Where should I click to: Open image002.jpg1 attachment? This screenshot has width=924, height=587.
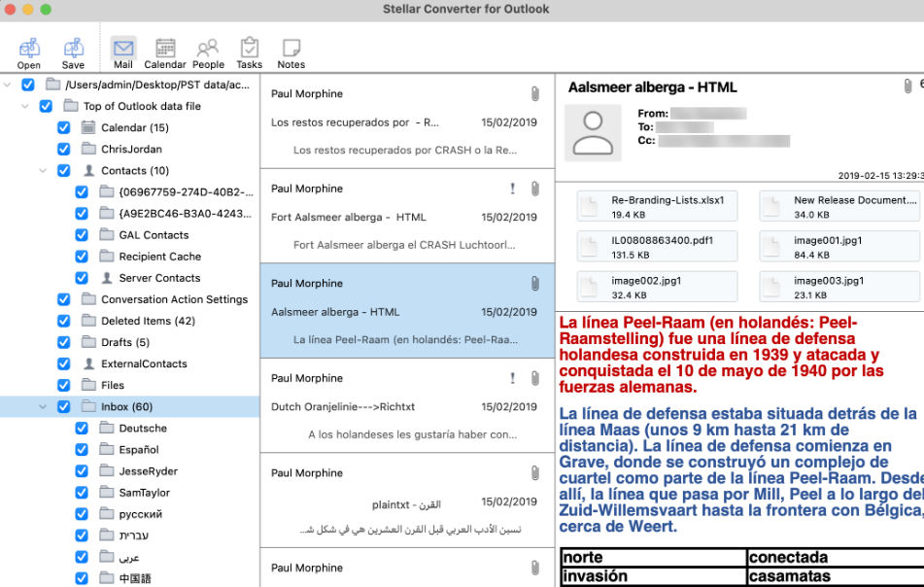(657, 287)
